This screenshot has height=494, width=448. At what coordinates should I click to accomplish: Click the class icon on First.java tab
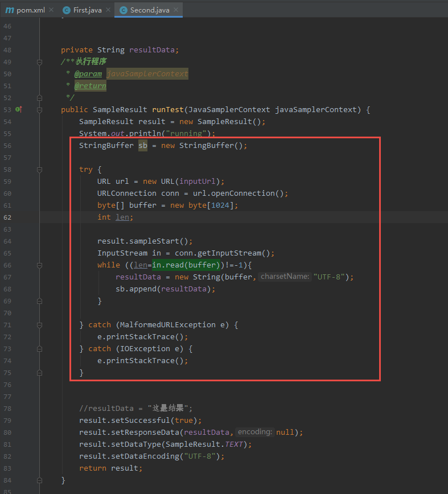click(67, 10)
